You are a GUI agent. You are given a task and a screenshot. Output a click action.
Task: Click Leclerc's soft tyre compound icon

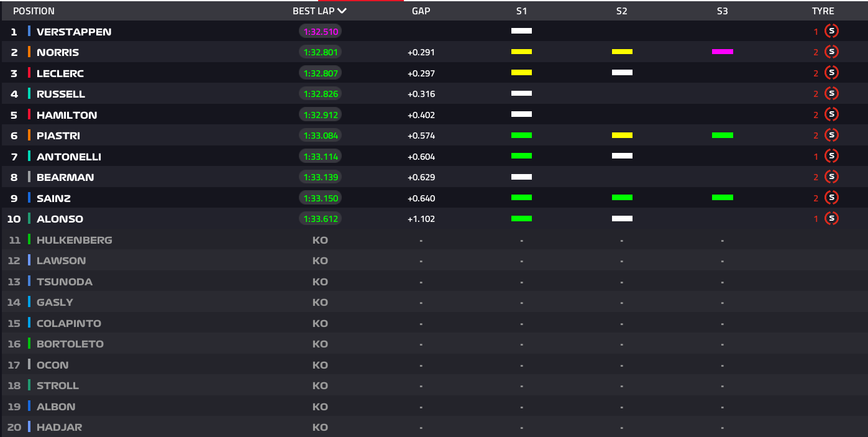coord(831,73)
